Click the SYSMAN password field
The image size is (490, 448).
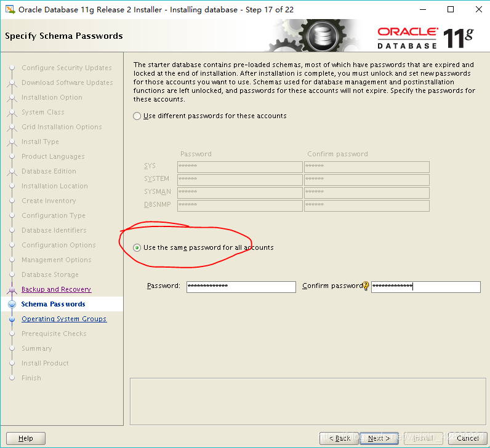pyautogui.click(x=240, y=193)
